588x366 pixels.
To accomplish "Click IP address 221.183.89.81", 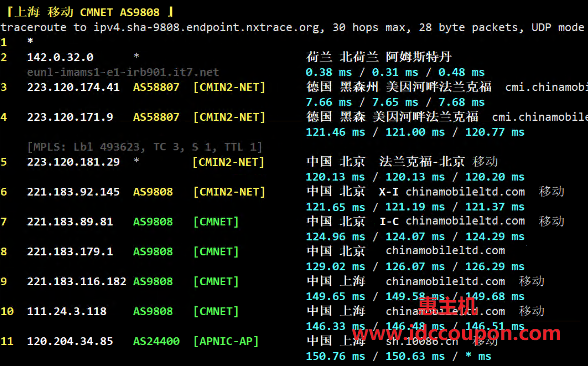I will click(x=70, y=222).
